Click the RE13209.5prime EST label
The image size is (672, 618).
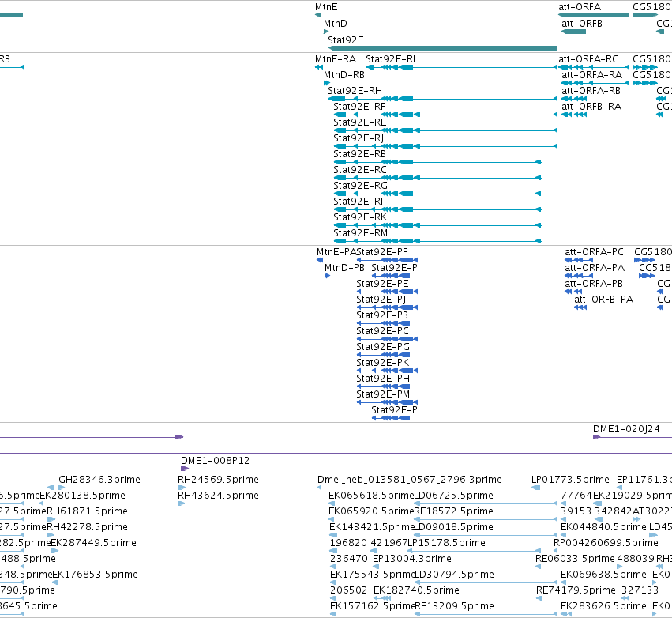(454, 606)
